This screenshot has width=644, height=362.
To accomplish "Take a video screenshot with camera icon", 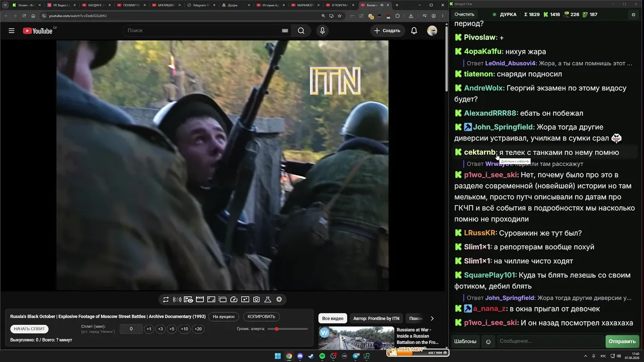I will [257, 300].
